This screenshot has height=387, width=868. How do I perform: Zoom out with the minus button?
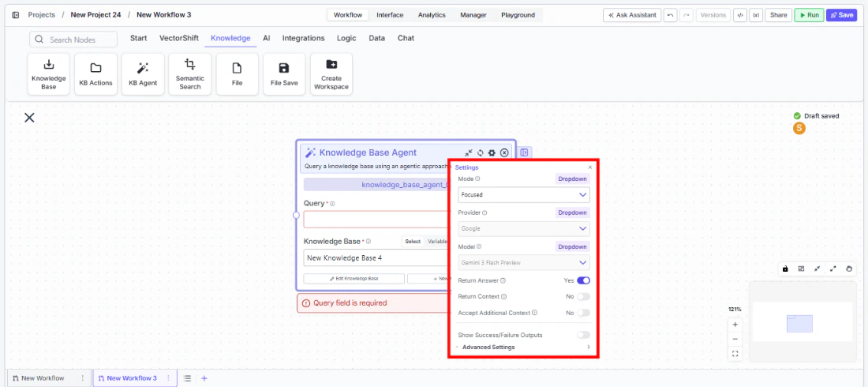(735, 340)
